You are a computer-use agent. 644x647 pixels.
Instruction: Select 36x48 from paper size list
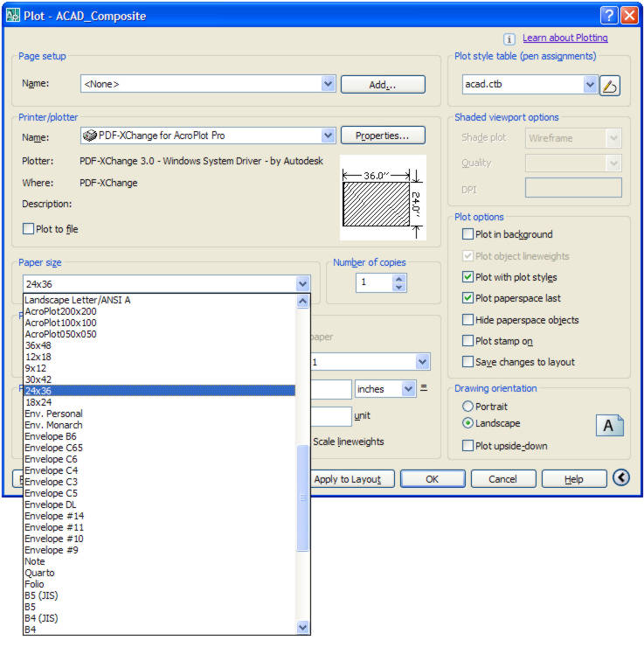click(37, 345)
